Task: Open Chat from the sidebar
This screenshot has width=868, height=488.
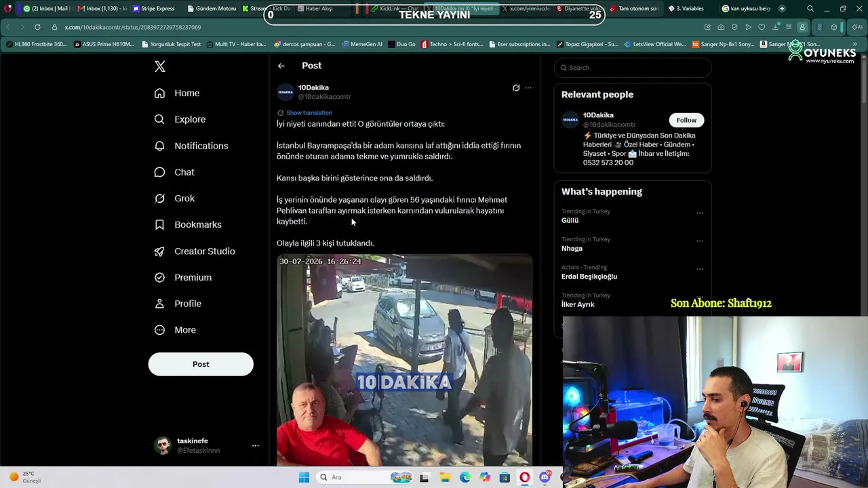Action: point(174,172)
